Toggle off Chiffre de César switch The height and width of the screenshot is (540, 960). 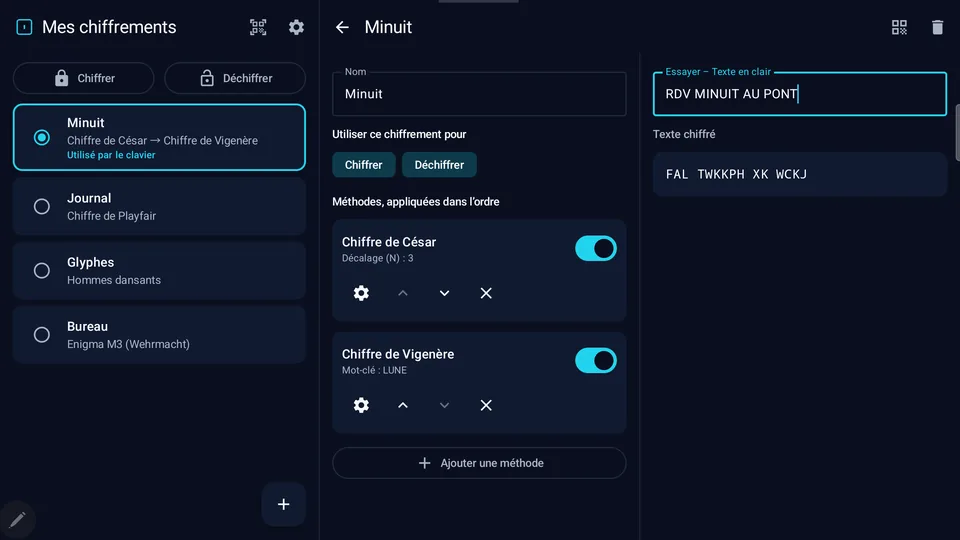point(596,249)
